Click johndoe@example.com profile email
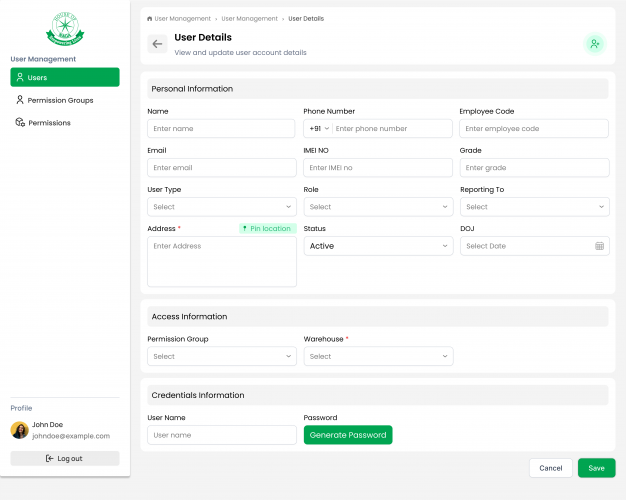626x500 pixels. coord(71,436)
